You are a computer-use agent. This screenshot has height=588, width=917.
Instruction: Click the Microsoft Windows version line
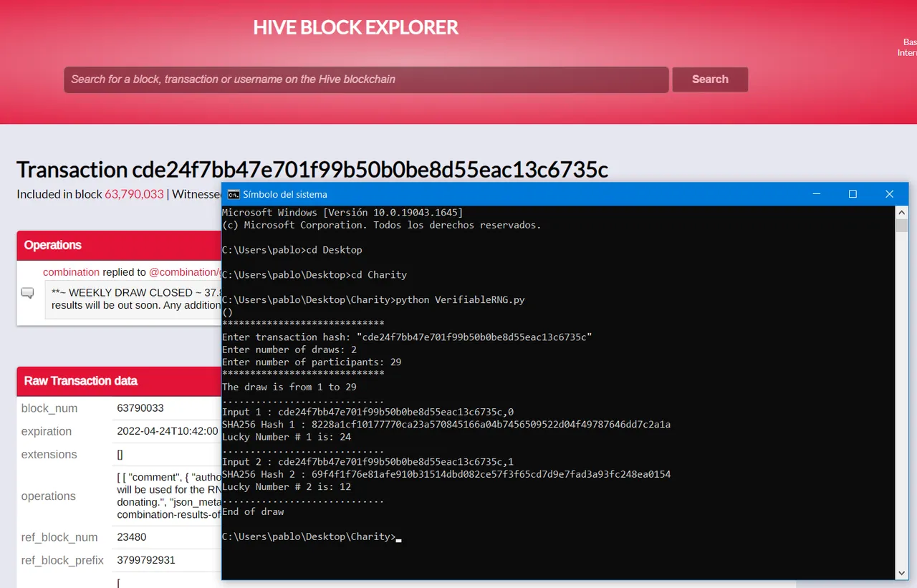click(x=342, y=213)
